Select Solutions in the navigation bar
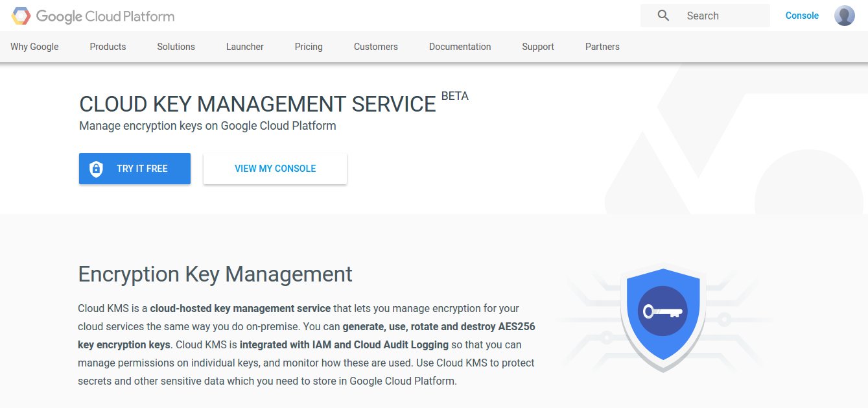 point(176,47)
